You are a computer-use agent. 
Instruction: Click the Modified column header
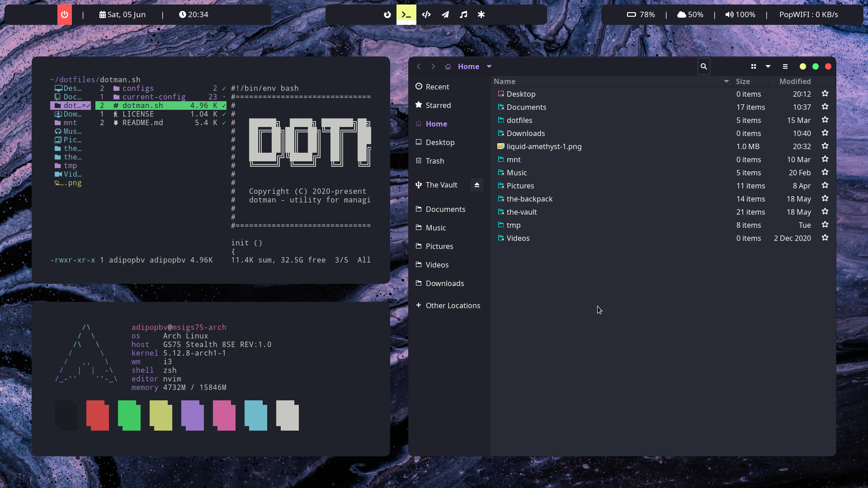coord(794,81)
